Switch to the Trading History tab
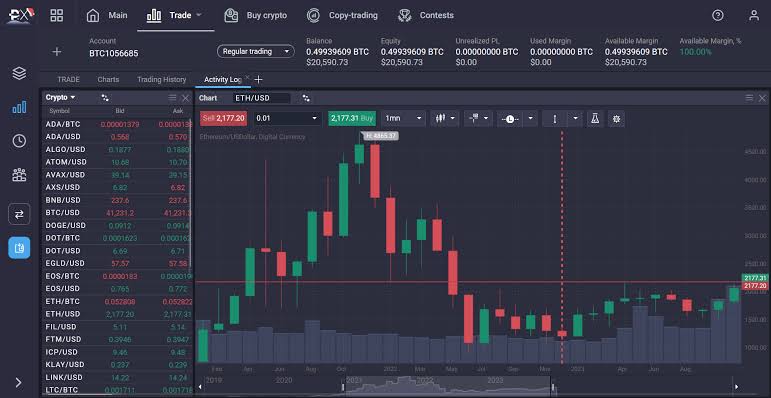 pyautogui.click(x=162, y=79)
